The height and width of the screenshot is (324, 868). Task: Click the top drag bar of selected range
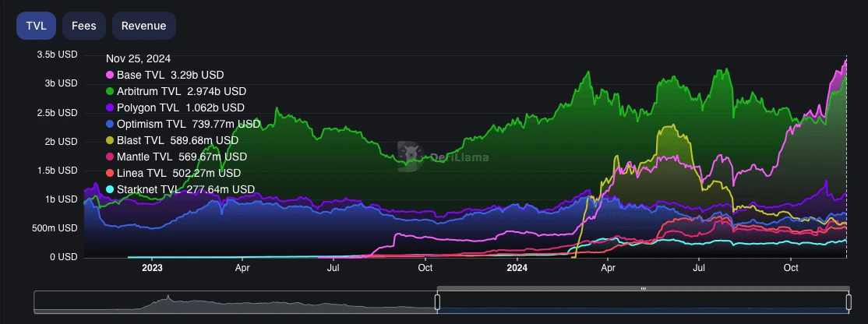643,289
